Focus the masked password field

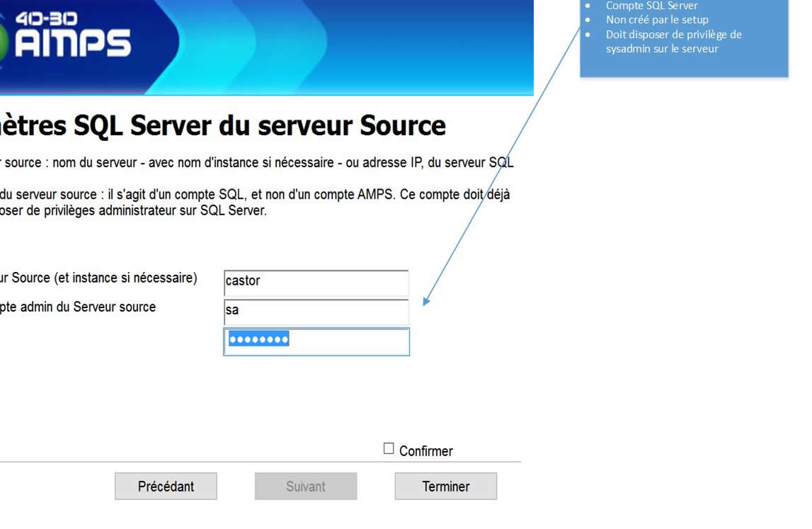(316, 341)
